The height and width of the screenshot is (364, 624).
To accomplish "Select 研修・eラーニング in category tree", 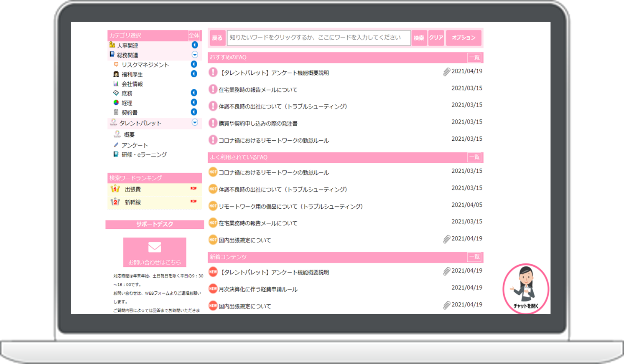I will (x=144, y=154).
